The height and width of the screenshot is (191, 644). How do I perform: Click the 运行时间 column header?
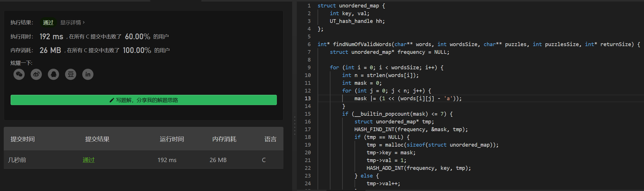172,139
